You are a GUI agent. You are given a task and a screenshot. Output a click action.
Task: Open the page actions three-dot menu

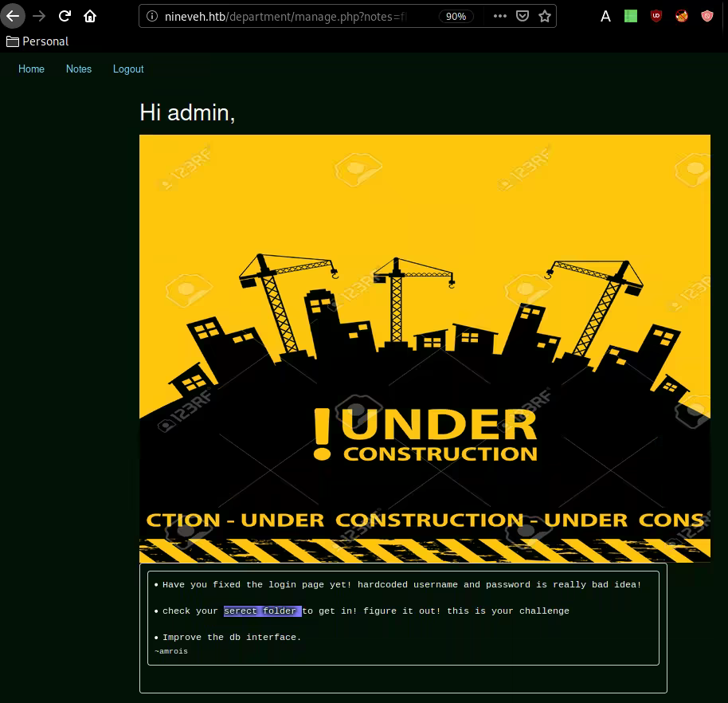[499, 16]
